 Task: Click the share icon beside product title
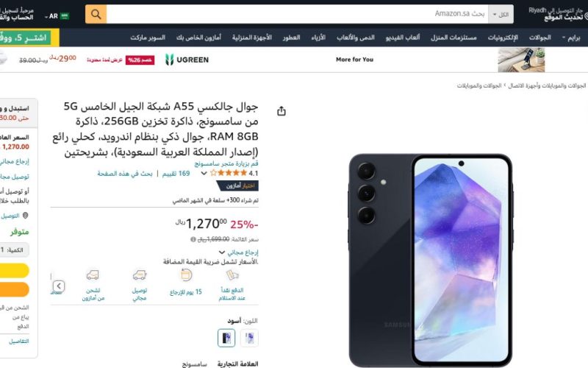(282, 111)
